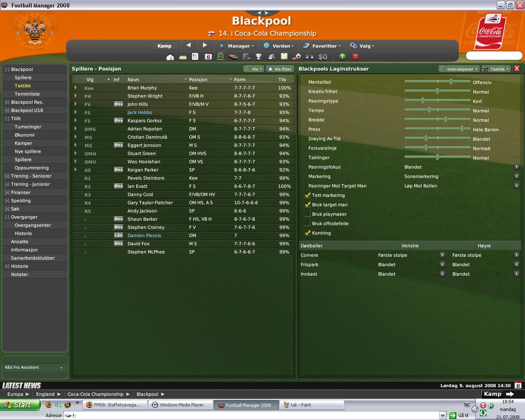Switch to the tak - Paint taskbar window
The height and width of the screenshot is (420, 525).
pyautogui.click(x=312, y=405)
